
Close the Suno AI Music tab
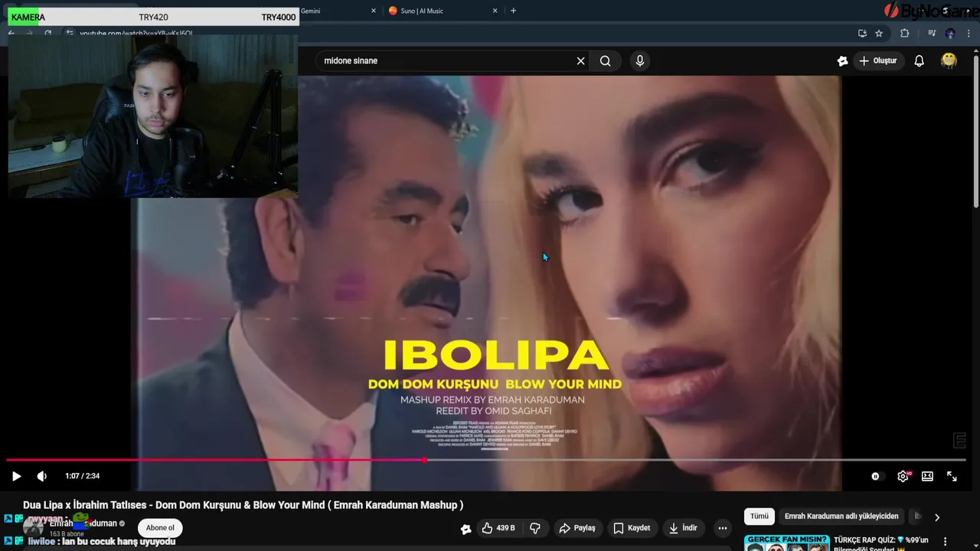(495, 11)
